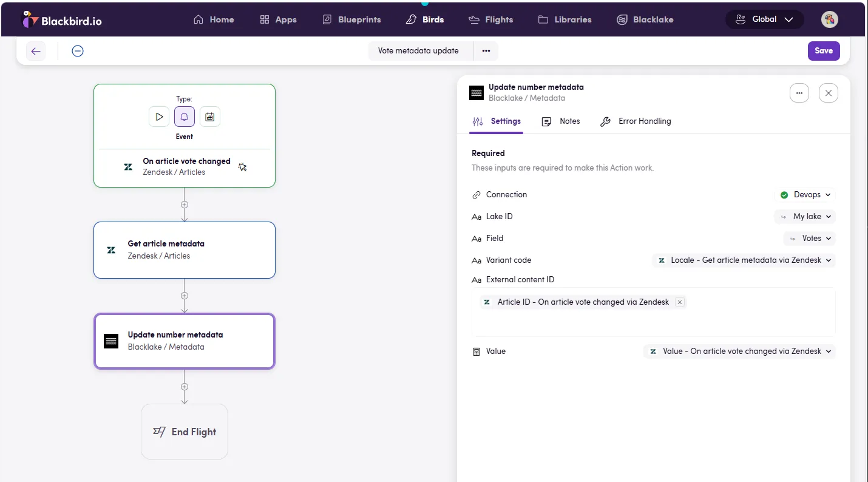This screenshot has height=482, width=868.
Task: Click the Lake ID label
Action: click(500, 217)
